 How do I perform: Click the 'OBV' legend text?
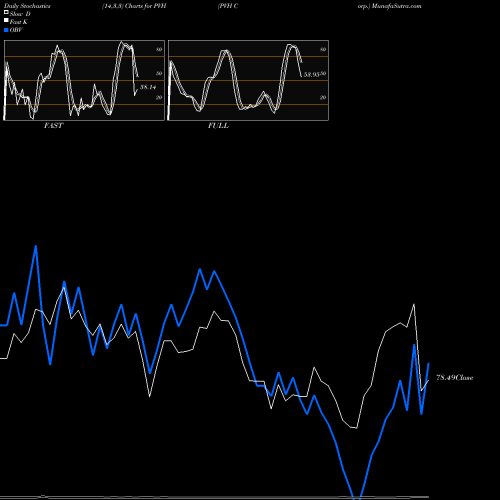[16, 30]
